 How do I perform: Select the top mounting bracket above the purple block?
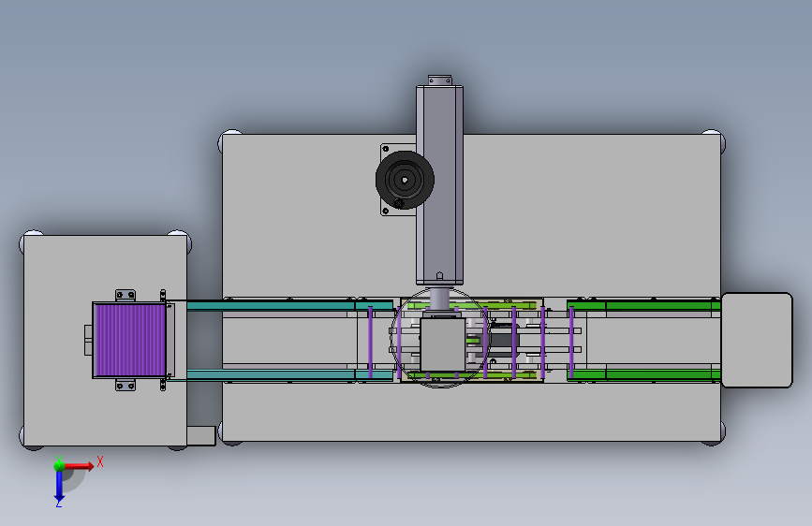(125, 296)
